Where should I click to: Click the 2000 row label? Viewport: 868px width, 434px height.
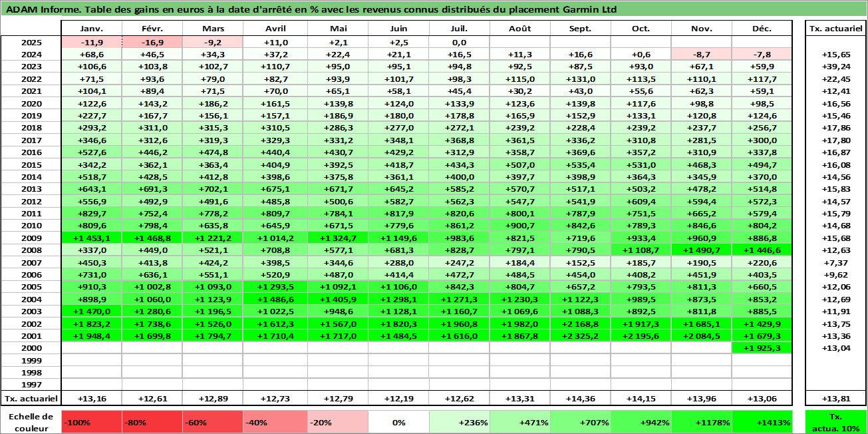[x=31, y=347]
